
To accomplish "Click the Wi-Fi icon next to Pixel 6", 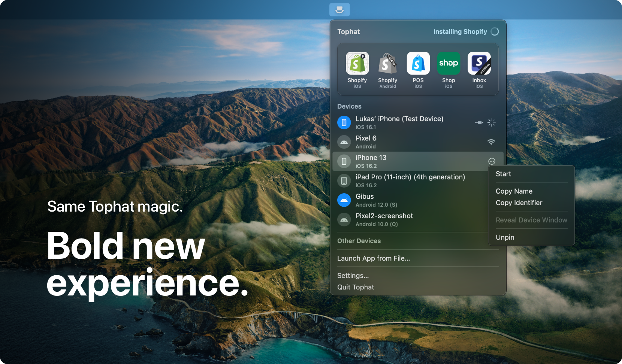I will click(x=491, y=142).
